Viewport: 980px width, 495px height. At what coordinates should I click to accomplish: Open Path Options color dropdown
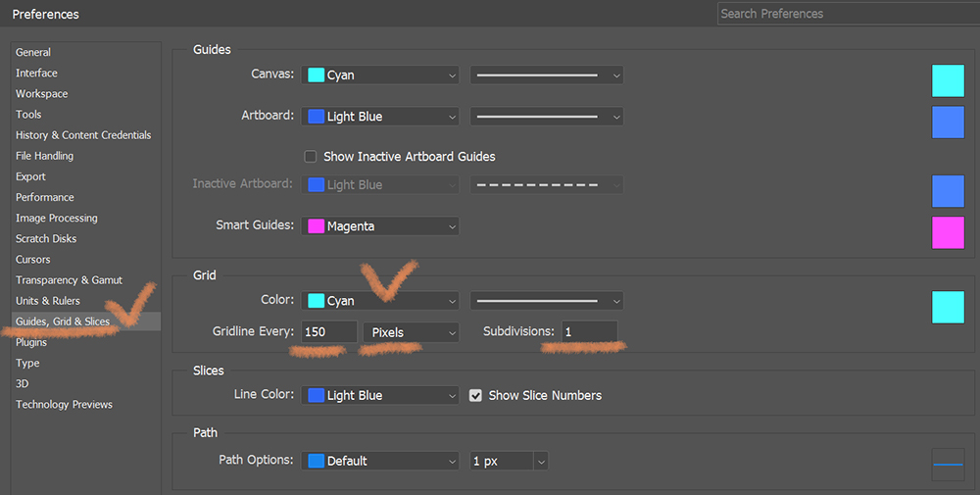[380, 461]
